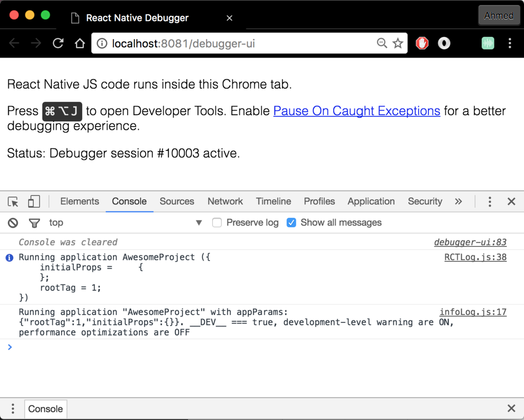Uncheck Show all messages
The image size is (524, 420).
(292, 223)
